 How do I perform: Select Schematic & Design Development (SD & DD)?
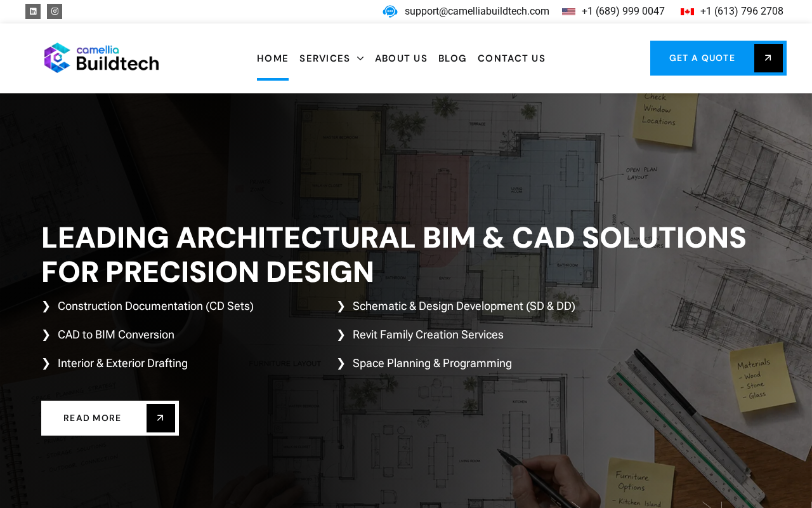(464, 306)
